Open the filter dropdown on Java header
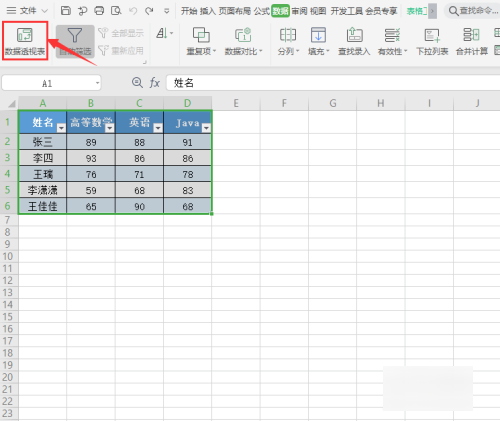Viewport: 500px width, 421px height. pos(206,128)
